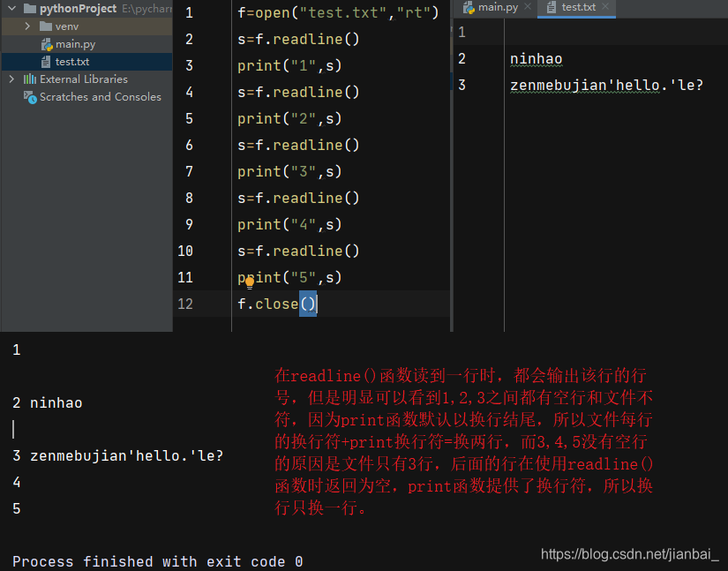Click the main.py Python file icon in tree
The height and width of the screenshot is (571, 728).
pos(47,44)
